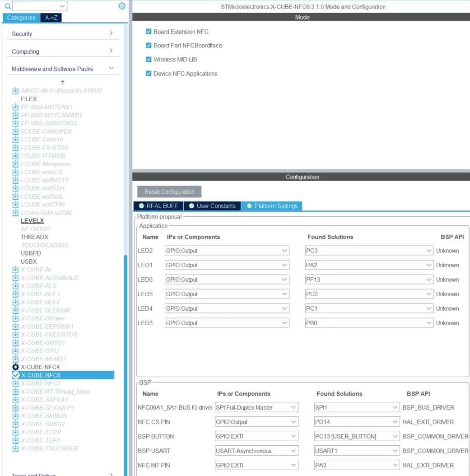Screen dimensions: 470x476
Task: Click the green check icon beside X-CUBE-NFC6
Action: (x=16, y=375)
